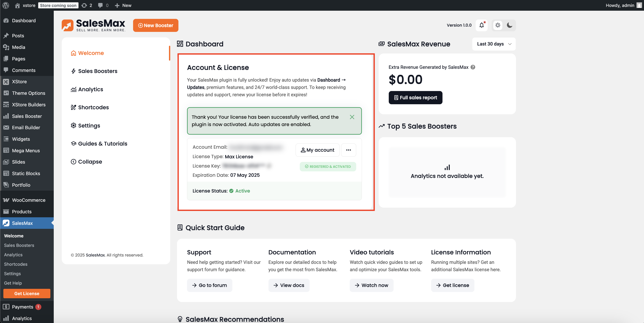Open Full sales report
644x323 pixels.
click(415, 98)
